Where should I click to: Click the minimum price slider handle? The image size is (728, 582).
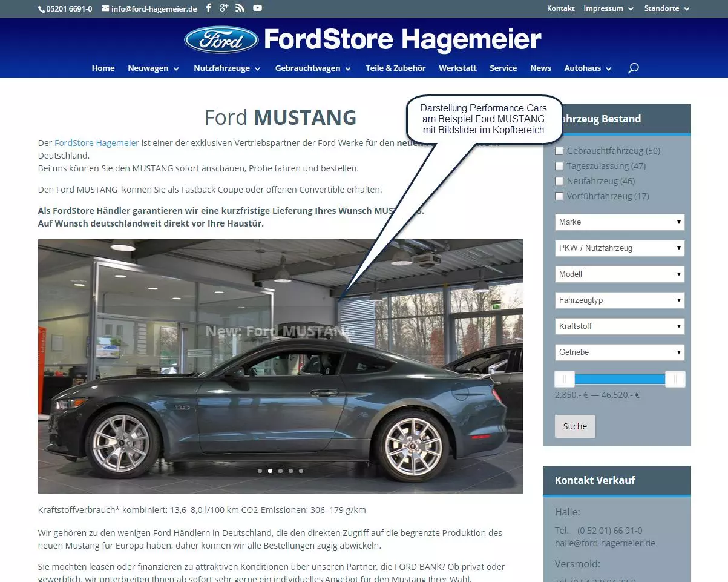(x=565, y=379)
